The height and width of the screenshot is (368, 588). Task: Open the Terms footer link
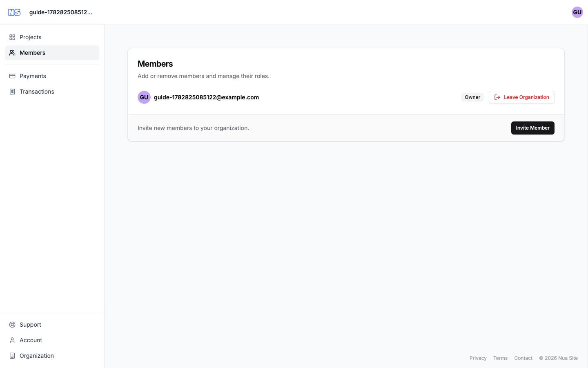(500, 358)
